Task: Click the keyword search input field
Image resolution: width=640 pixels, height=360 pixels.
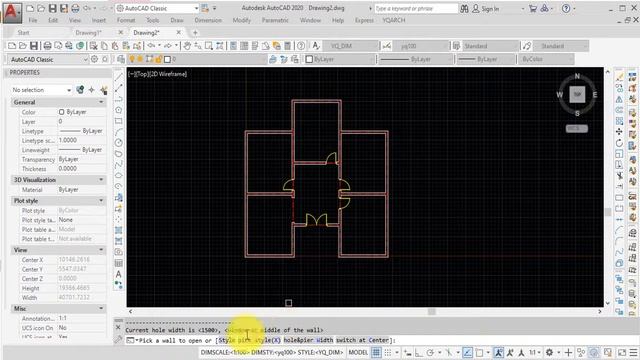Action: 416,9
